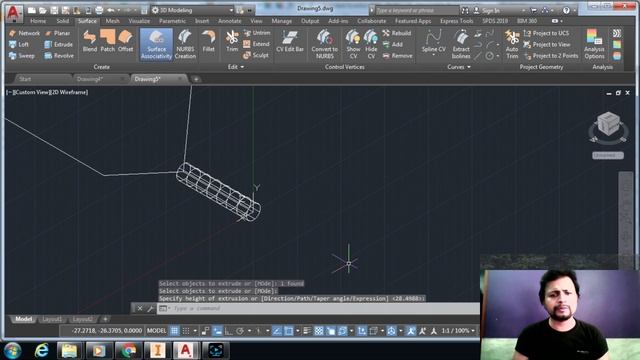Screen dimensions: 640x360
Task: Open the CV Edit Bar tool
Action: pos(290,41)
